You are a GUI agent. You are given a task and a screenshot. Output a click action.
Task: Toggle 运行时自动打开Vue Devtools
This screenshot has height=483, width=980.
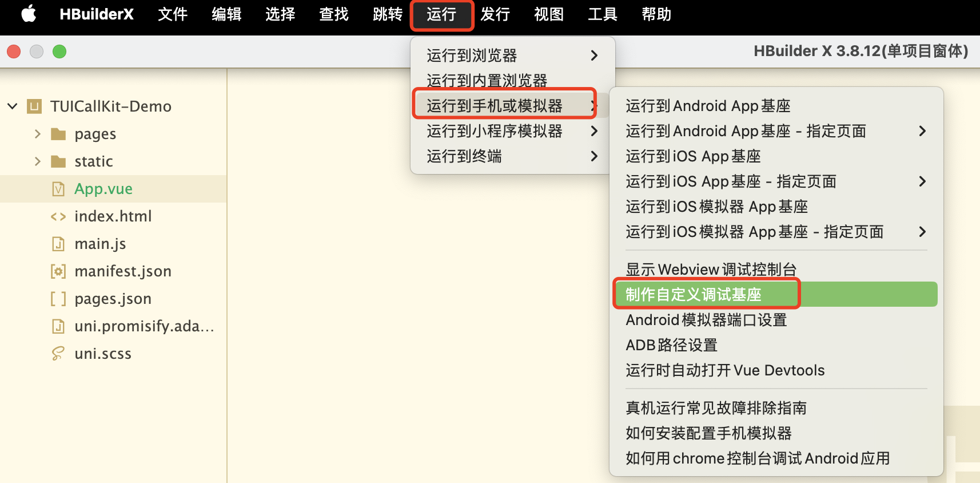pyautogui.click(x=776, y=370)
